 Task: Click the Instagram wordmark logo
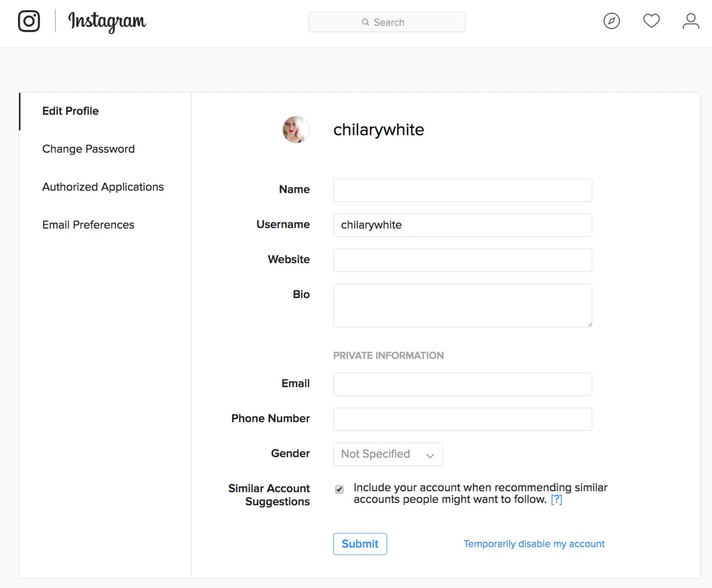coord(107,22)
